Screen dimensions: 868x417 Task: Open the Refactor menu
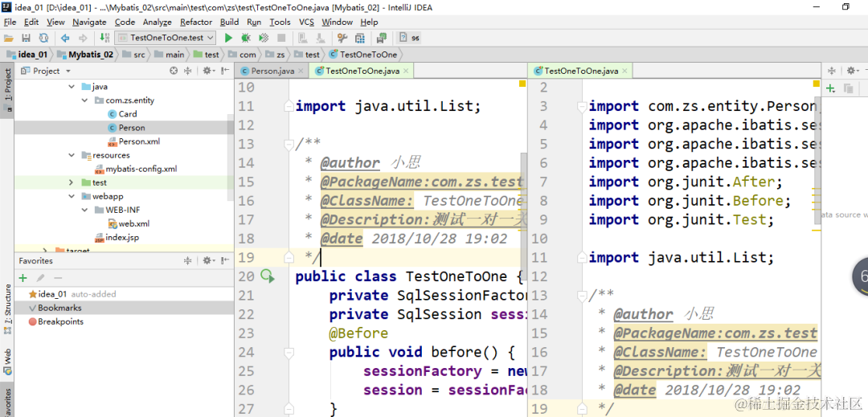(x=196, y=22)
